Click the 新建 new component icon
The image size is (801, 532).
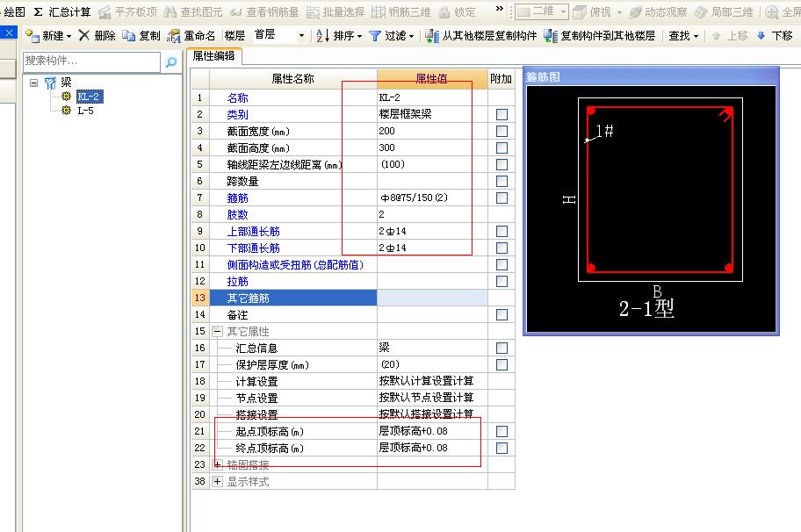pos(32,36)
